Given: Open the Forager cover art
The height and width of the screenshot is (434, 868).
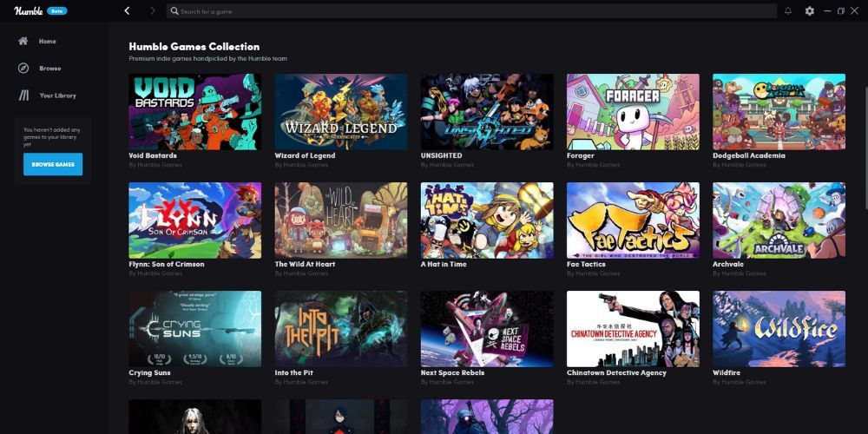Looking at the screenshot, I should point(633,112).
